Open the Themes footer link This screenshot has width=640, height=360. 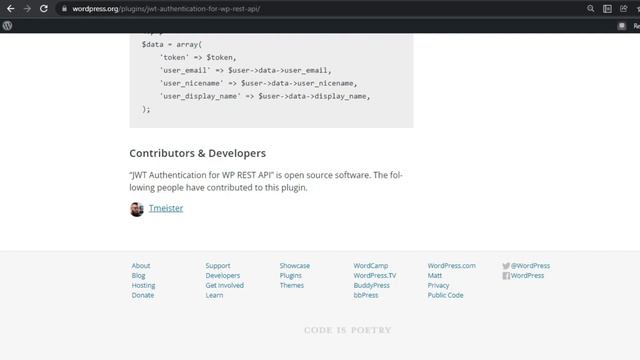tap(292, 285)
